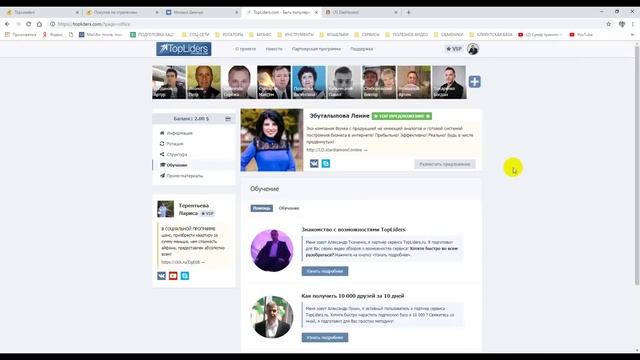Open the YouTube icon in Терентьева's card
The width and height of the screenshot is (640, 360).
173,276
